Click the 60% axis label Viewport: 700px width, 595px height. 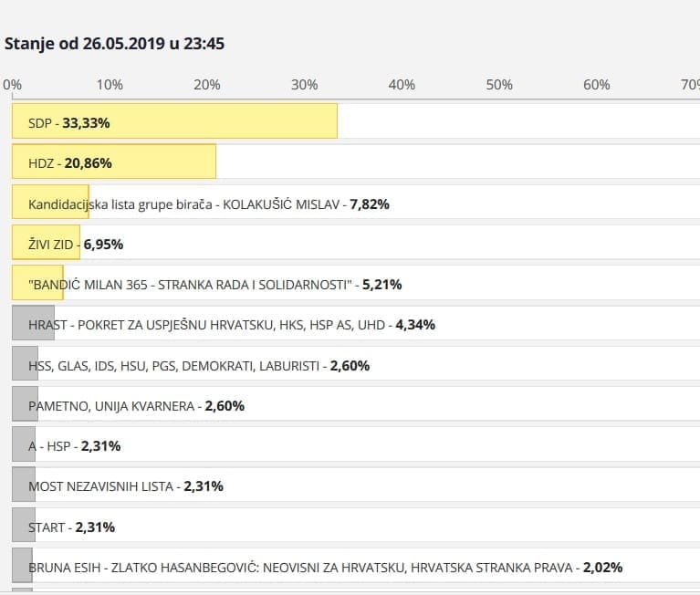coord(596,85)
